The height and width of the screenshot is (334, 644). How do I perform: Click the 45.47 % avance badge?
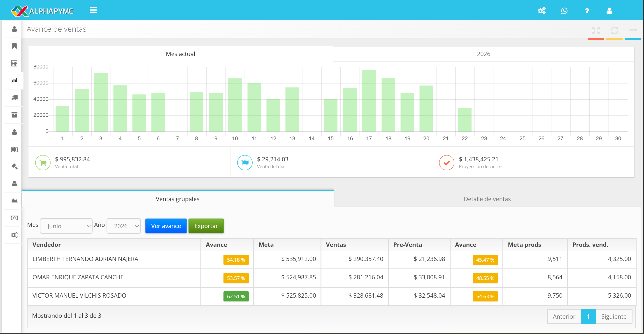point(485,260)
